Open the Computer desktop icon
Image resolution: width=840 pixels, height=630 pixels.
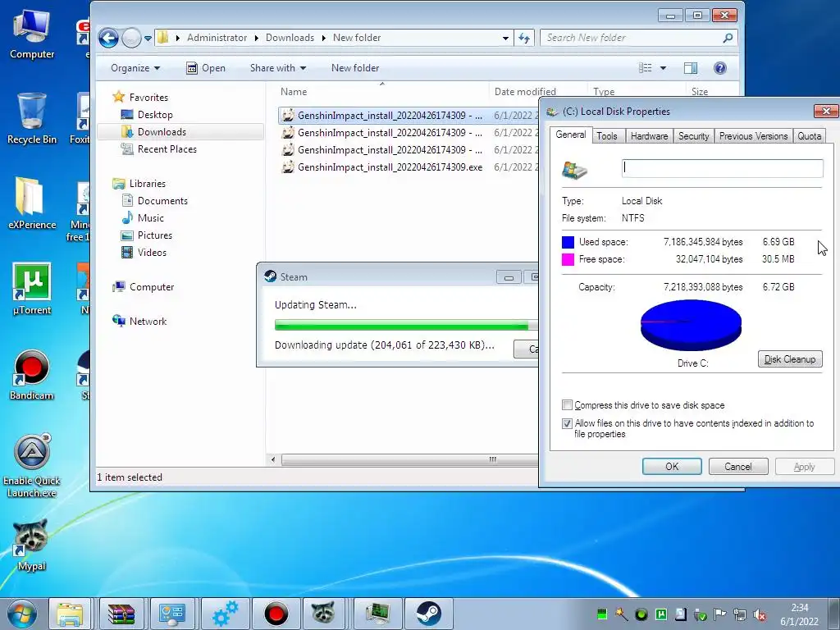pyautogui.click(x=32, y=34)
